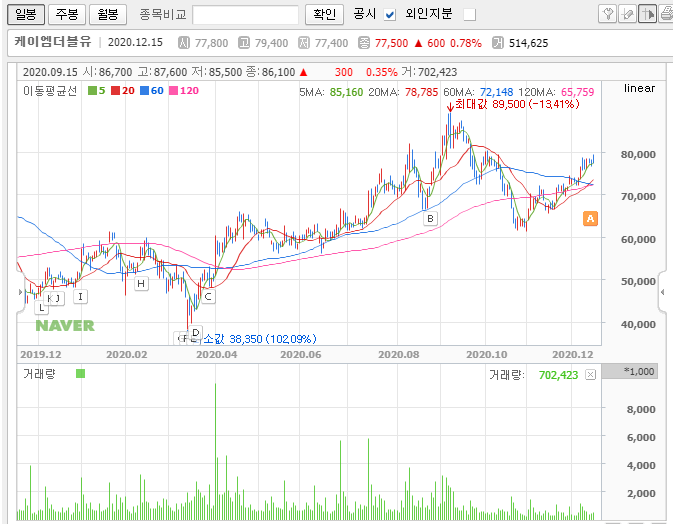Click the green 거래량 volume legend swatch

(x=80, y=374)
